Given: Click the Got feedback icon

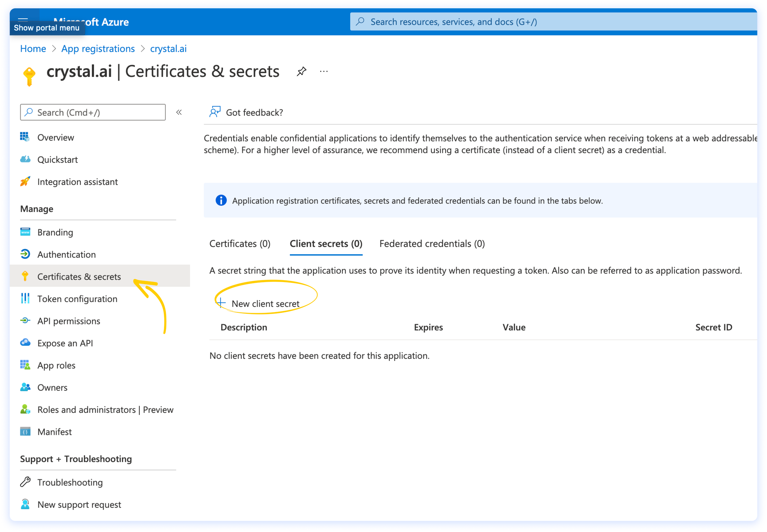Looking at the screenshot, I should coord(215,112).
